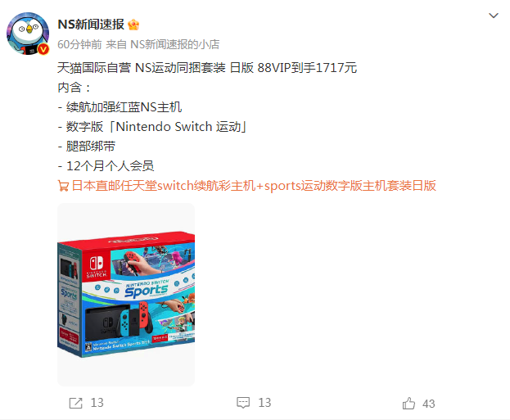The image size is (510, 420).
Task: Click the like count 43
Action: (x=429, y=404)
